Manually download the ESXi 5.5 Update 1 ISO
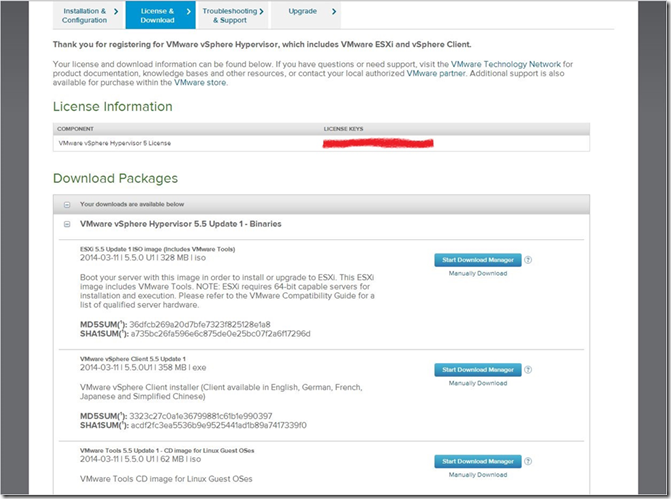Screen dimensions: 671x499 click(x=478, y=273)
